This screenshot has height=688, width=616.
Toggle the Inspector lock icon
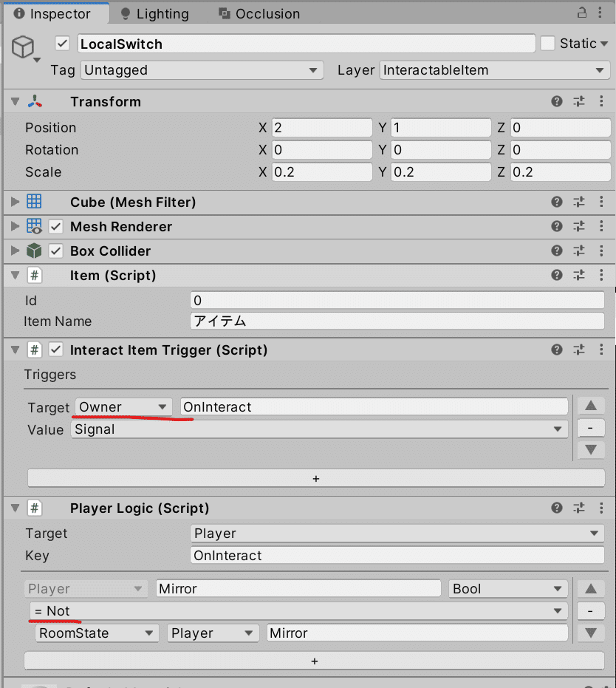582,13
